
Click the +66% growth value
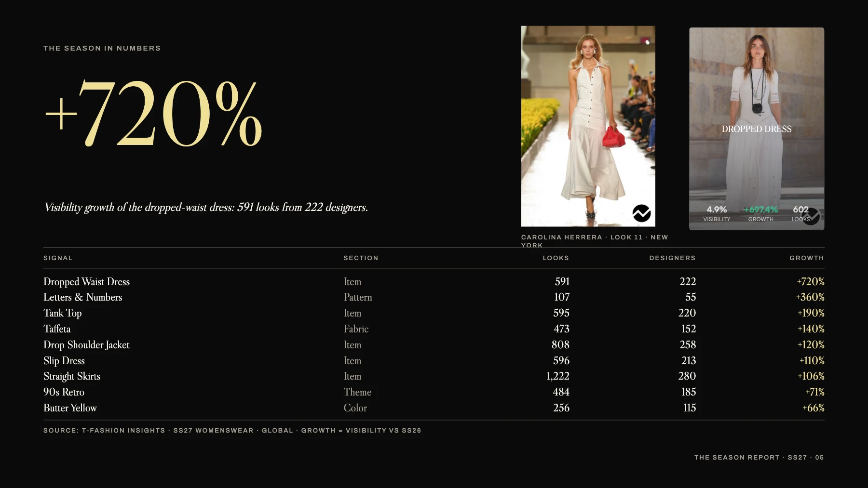point(814,408)
